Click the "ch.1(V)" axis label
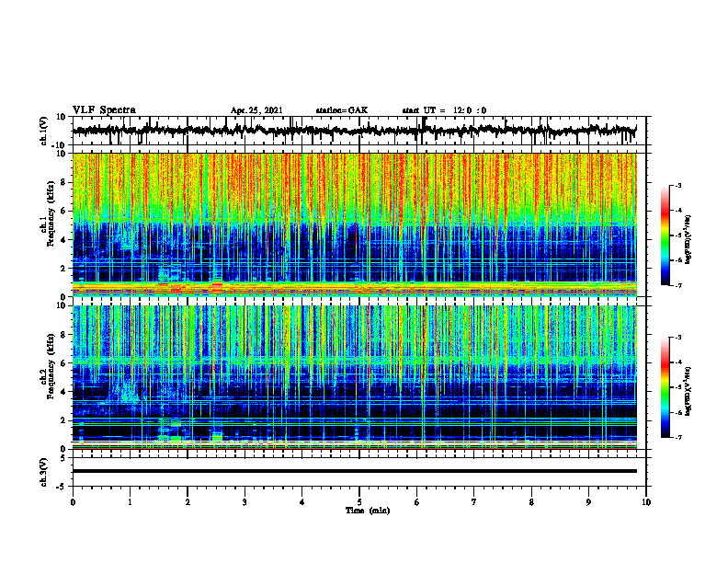 pos(44,131)
